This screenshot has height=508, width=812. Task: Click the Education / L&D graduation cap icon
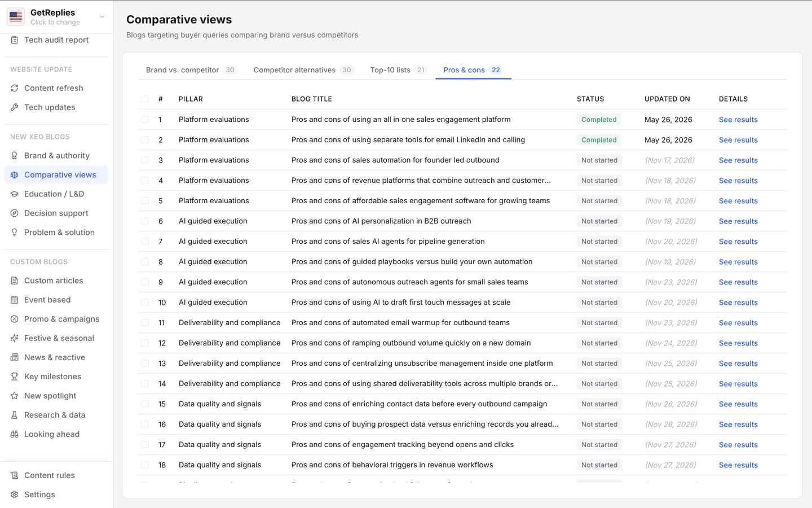click(15, 194)
